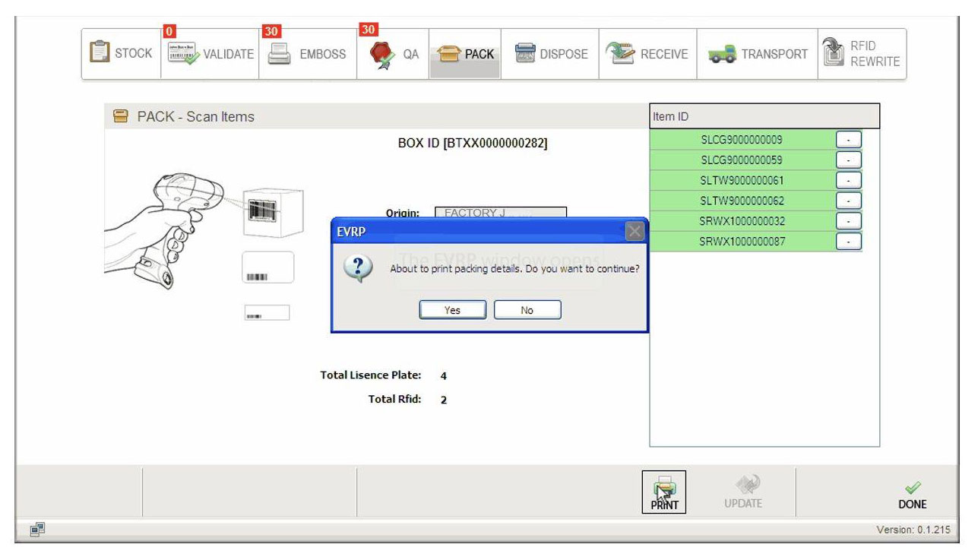Click the DISPOSE shredder icon
Image resolution: width=978 pixels, height=560 pixels.
524,53
